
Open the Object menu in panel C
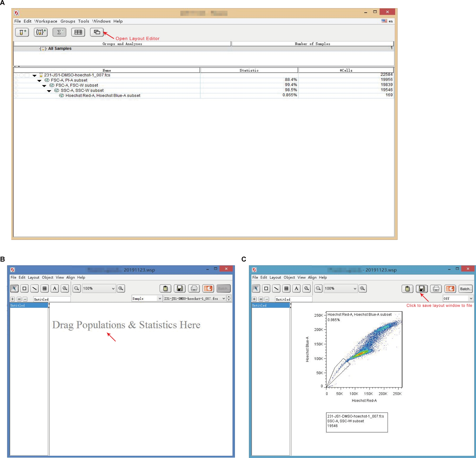[289, 277]
